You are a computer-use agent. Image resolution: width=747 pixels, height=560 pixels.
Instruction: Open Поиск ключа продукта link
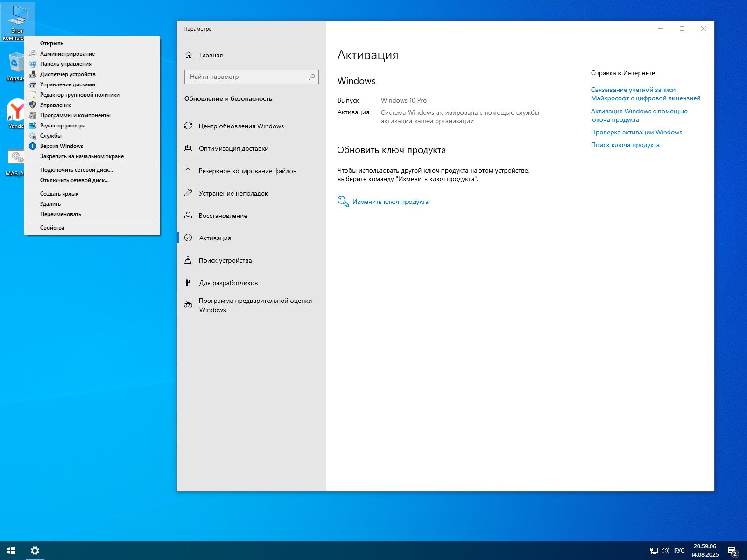tap(625, 145)
